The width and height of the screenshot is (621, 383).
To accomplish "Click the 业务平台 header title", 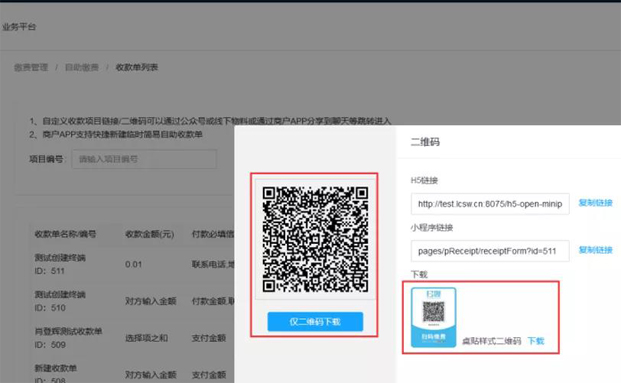I will click(x=19, y=27).
